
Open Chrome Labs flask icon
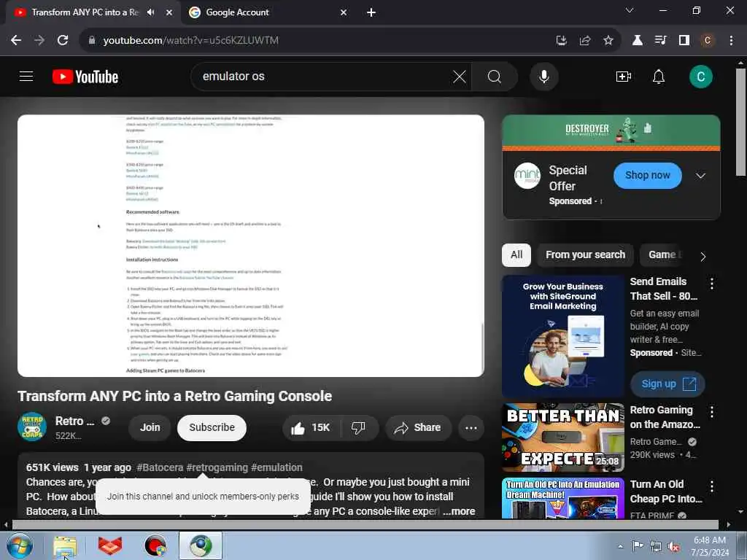[x=638, y=41]
